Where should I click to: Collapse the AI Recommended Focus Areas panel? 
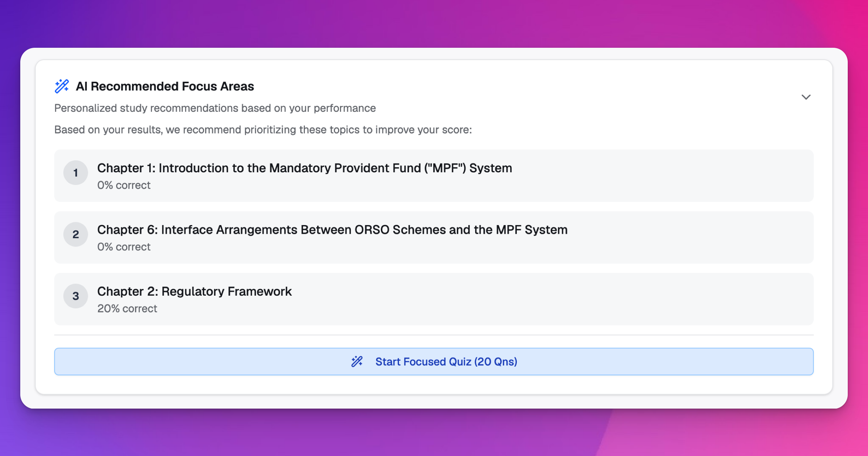[806, 97]
